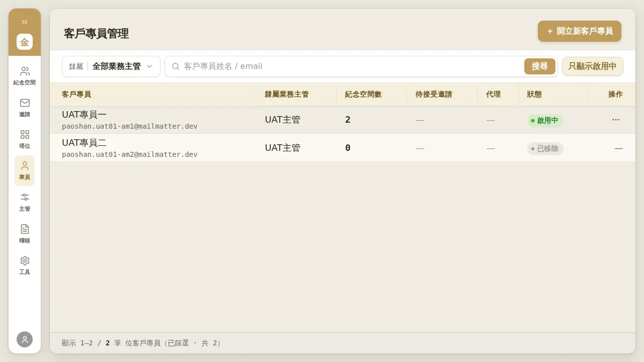Image resolution: width=644 pixels, height=362 pixels.
Task: Click UAT主管 in UAT專員二 row
Action: (283, 148)
